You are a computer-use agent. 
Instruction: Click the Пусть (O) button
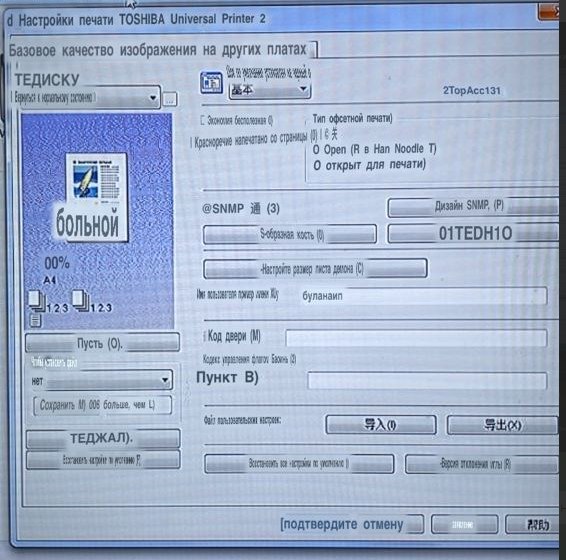coord(103,343)
